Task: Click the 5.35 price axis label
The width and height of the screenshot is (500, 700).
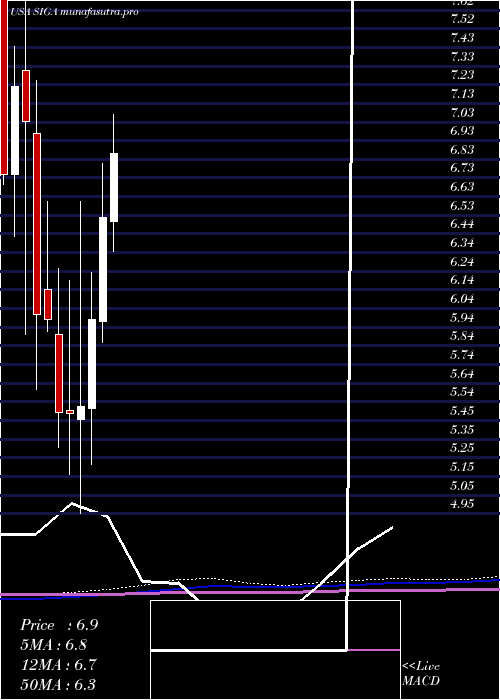Action: tap(462, 429)
